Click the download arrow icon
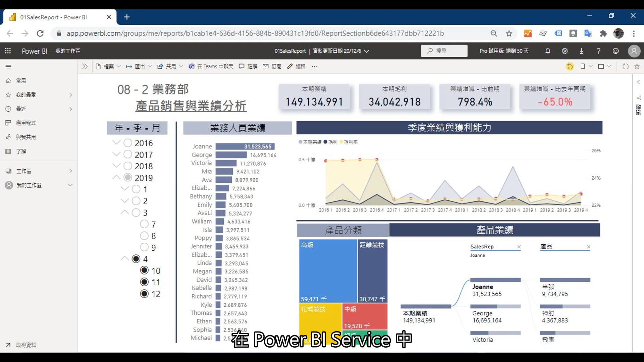The height and width of the screenshot is (362, 644). 581,51
